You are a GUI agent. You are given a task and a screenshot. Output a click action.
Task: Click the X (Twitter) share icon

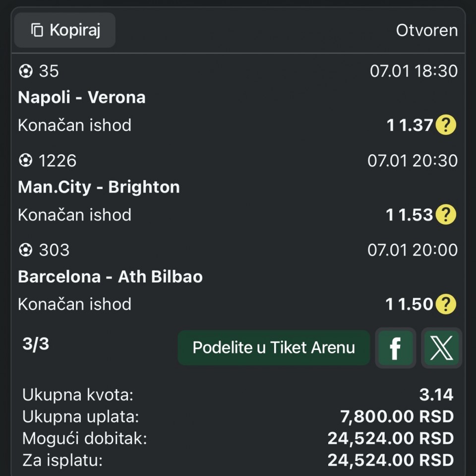(x=441, y=348)
